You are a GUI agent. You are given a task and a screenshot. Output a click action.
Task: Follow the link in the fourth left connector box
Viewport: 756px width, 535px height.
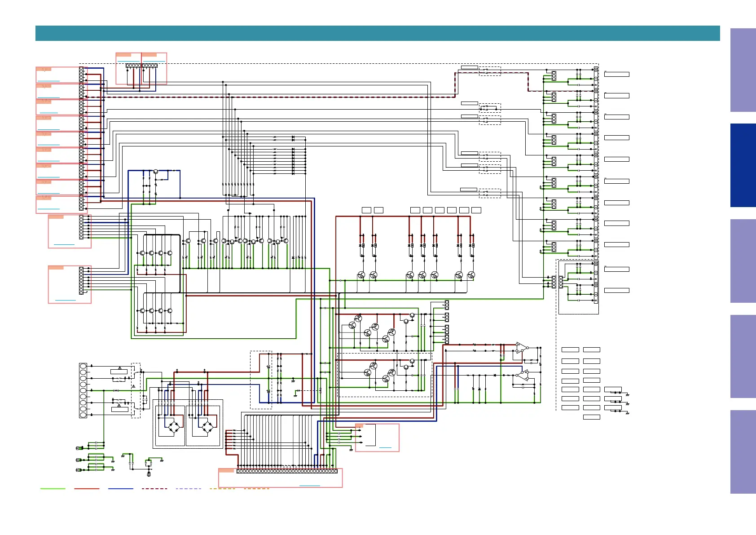[x=48, y=129]
